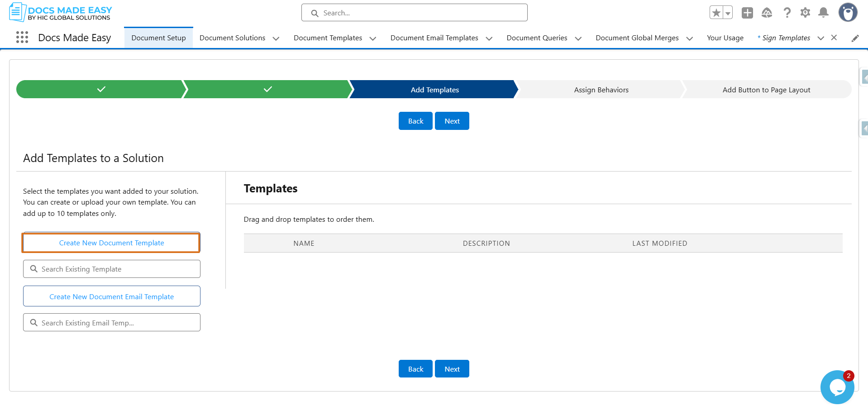Expand the Document Templates tab chevron
The image size is (868, 406).
372,38
